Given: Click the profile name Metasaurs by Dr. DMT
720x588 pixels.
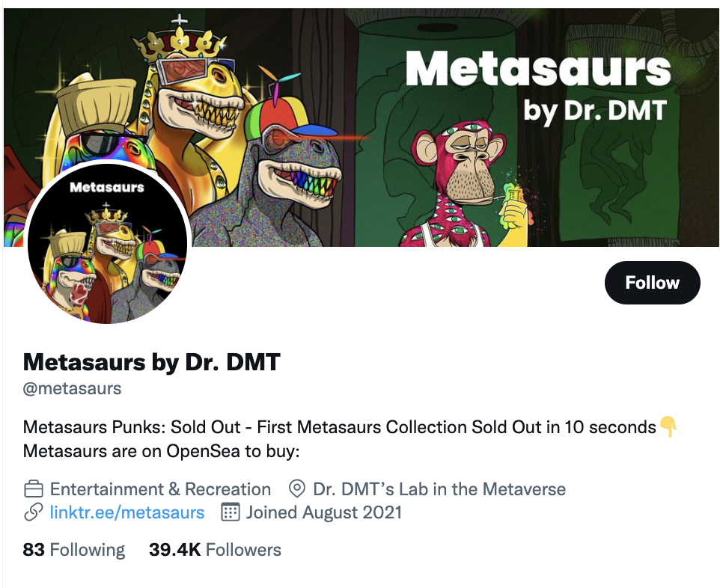Looking at the screenshot, I should (151, 362).
